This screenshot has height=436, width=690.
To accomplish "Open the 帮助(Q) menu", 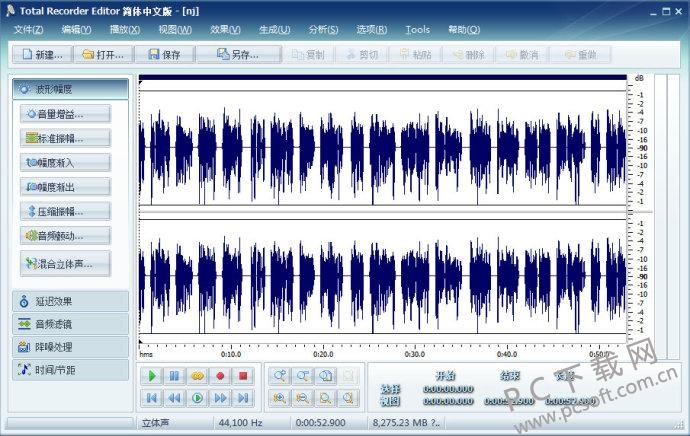I will (x=464, y=29).
